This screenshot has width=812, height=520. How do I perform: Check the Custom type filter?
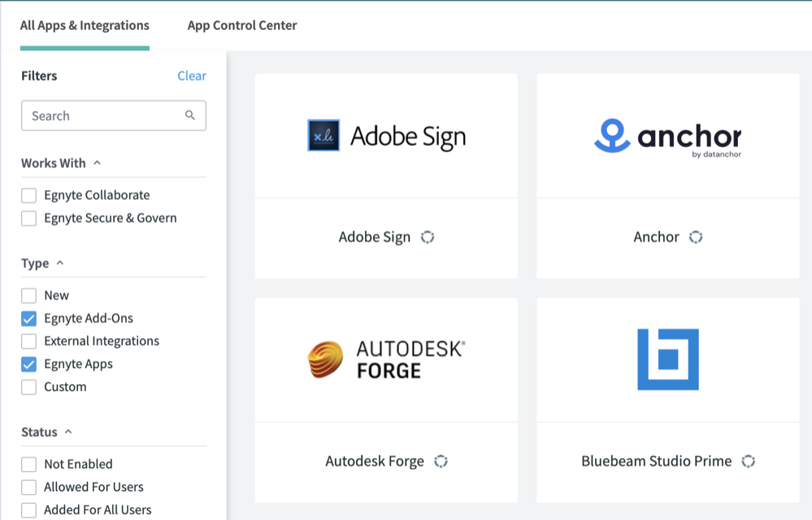tap(29, 387)
